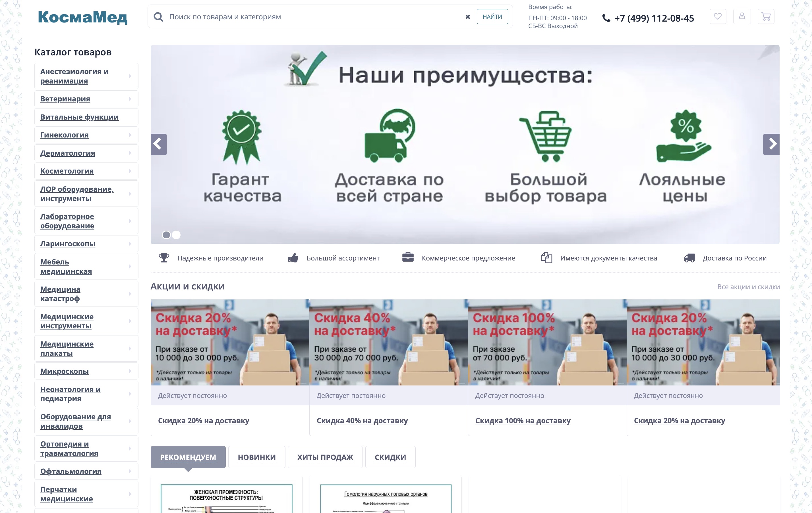Viewport: 812px width, 513px height.
Task: Select the first slider dot
Action: pyautogui.click(x=166, y=235)
